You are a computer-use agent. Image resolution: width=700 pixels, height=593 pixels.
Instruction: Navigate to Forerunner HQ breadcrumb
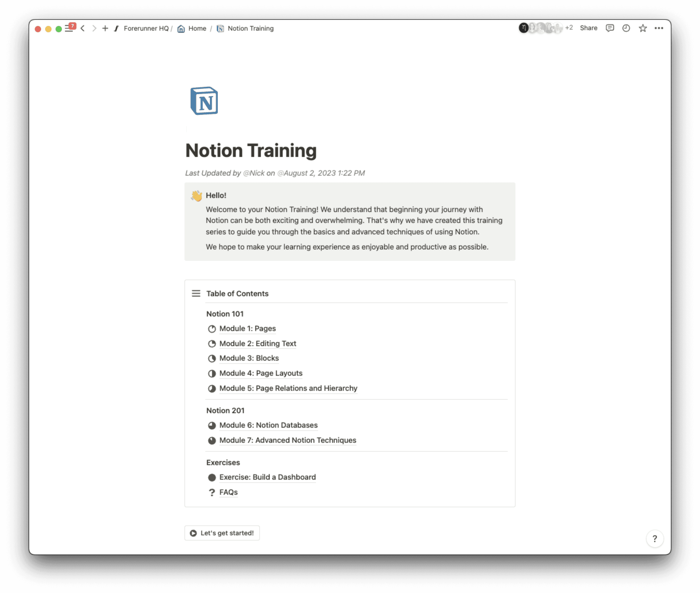(146, 29)
